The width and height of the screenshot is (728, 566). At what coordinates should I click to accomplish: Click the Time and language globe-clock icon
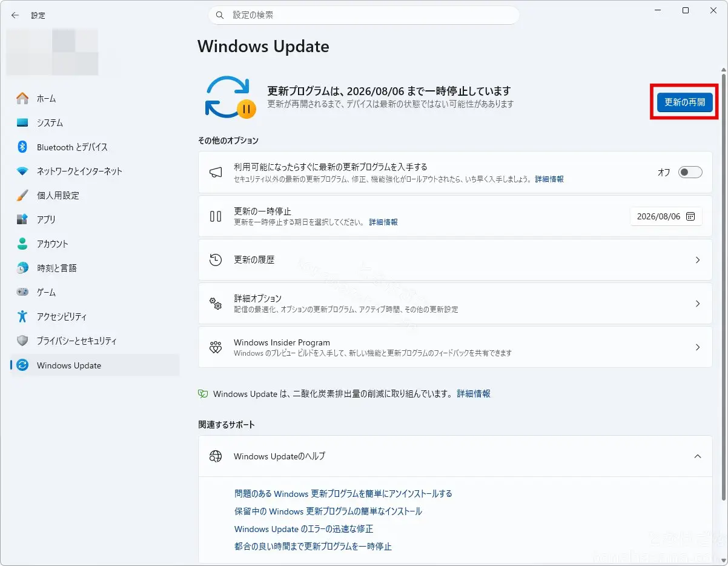[x=22, y=268]
